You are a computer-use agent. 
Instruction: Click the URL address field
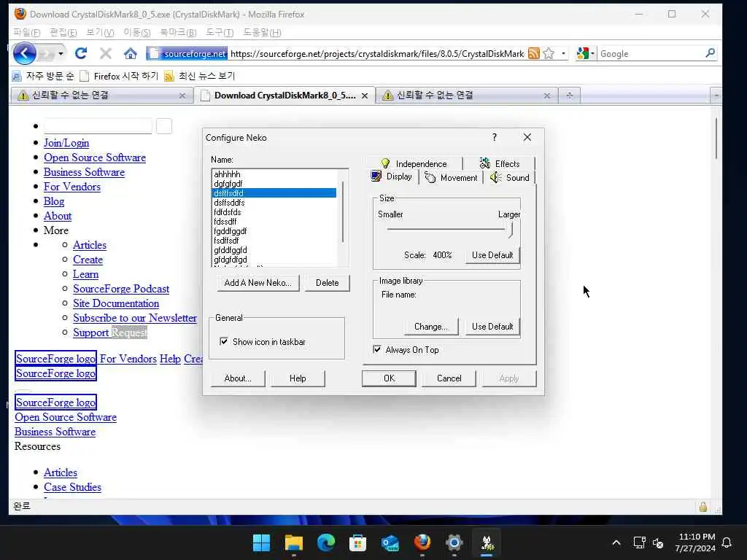[376, 53]
